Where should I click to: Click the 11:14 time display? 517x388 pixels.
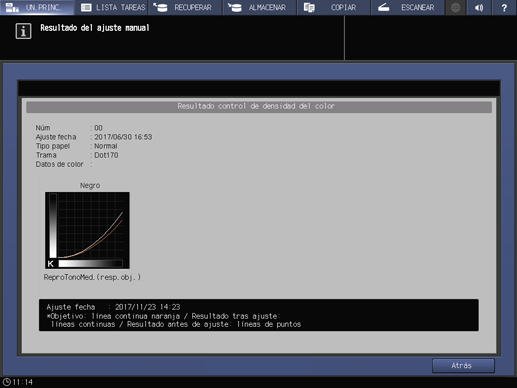tap(23, 382)
